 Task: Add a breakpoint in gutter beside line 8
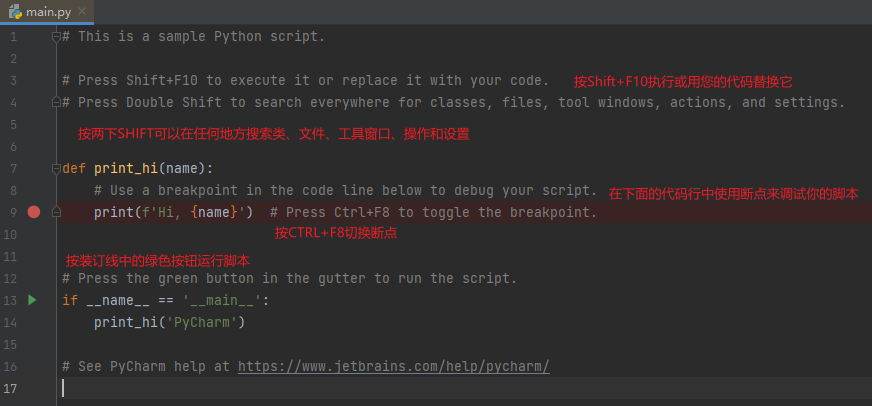click(34, 190)
